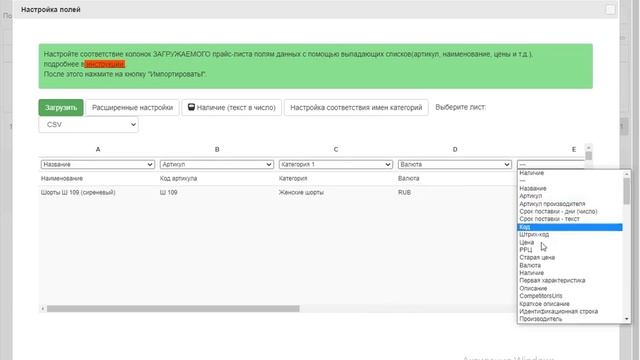Viewport: 640px width, 360px height.
Task: Open Расширенные настройки
Action: pyautogui.click(x=132, y=108)
